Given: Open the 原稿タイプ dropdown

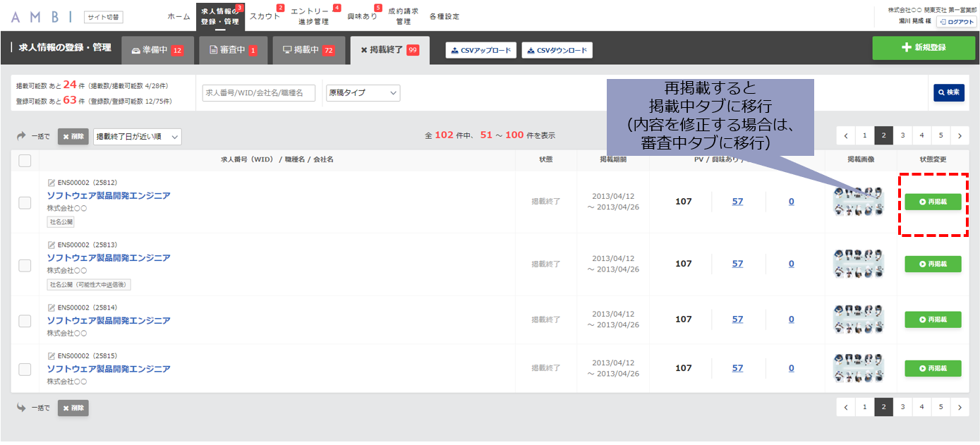Looking at the screenshot, I should coord(363,92).
